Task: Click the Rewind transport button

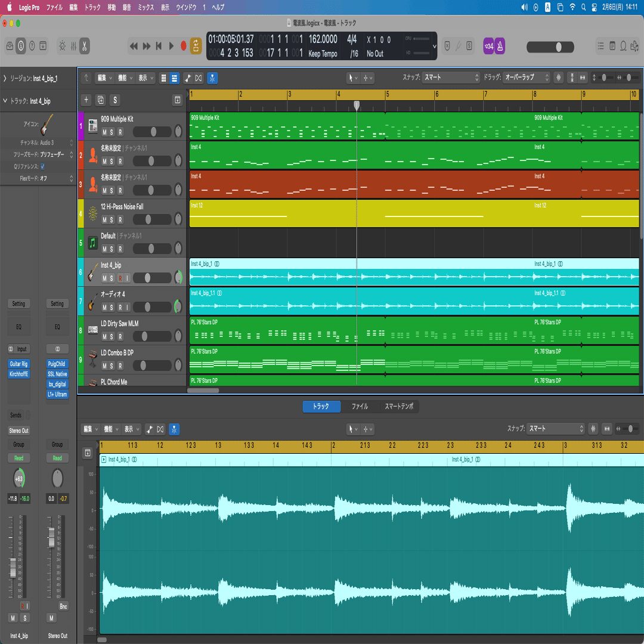Action: (134, 46)
